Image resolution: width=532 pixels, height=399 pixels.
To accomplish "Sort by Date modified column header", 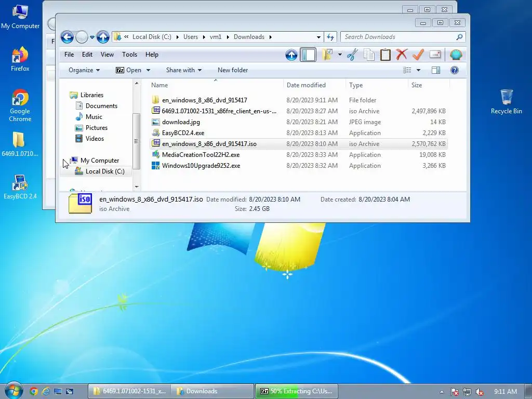I will click(314, 85).
